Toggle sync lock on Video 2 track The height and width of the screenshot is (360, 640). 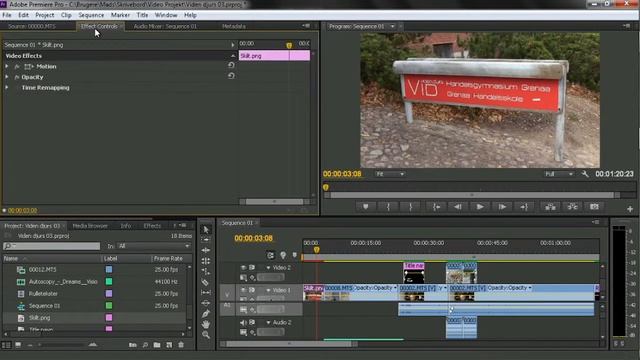(252, 267)
